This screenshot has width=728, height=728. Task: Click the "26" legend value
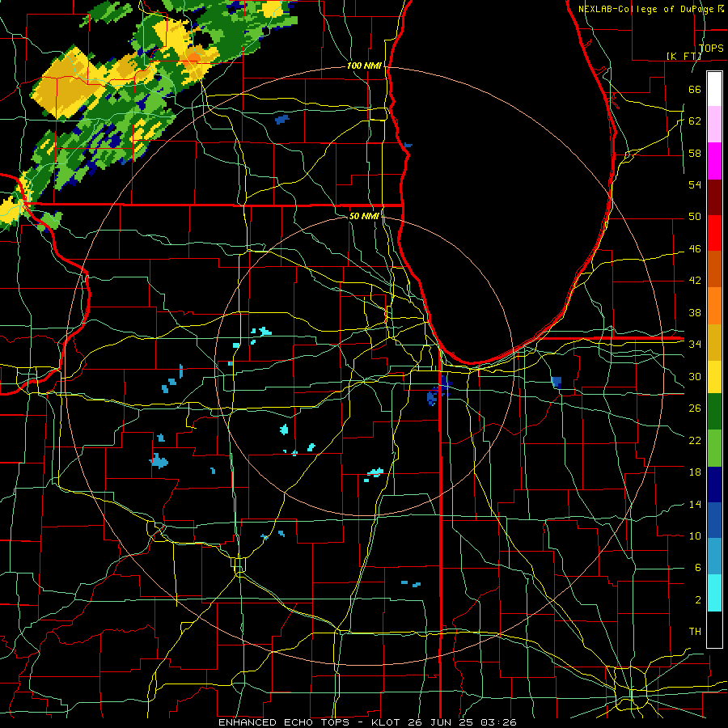click(x=695, y=408)
